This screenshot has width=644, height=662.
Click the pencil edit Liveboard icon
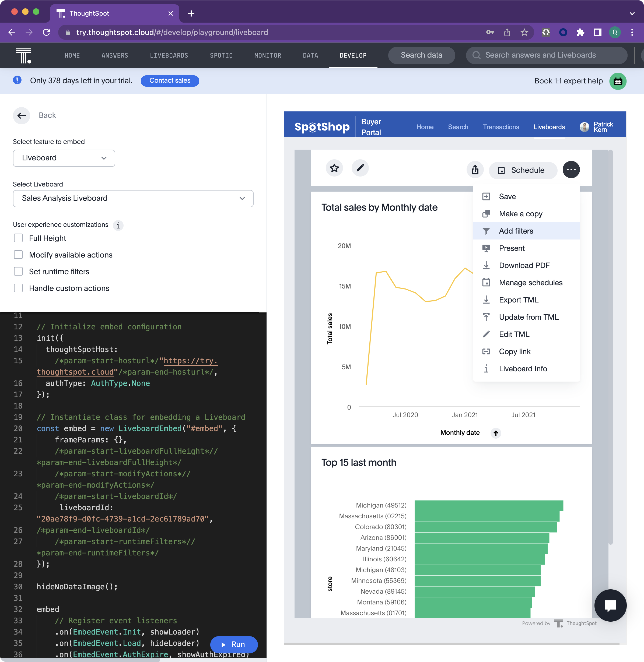click(360, 168)
